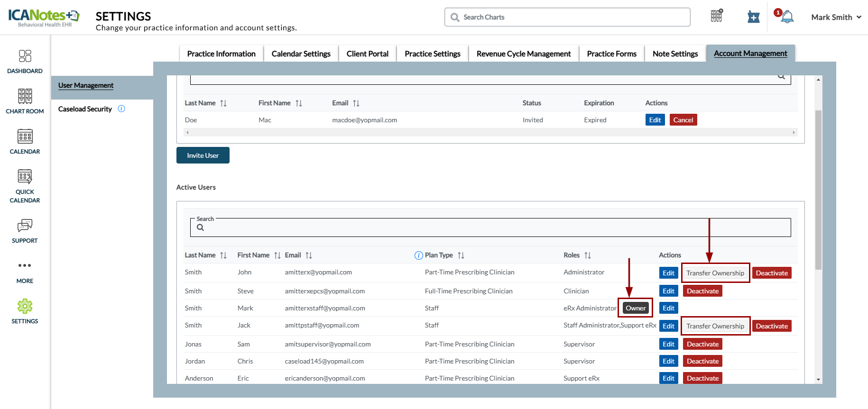This screenshot has width=868, height=409.
Task: Switch to the Practice Forms tab
Action: [x=611, y=54]
